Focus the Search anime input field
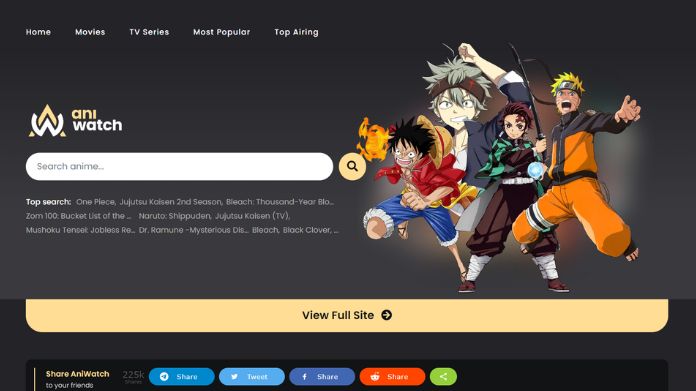Screen dimensions: 696x391 [179, 166]
